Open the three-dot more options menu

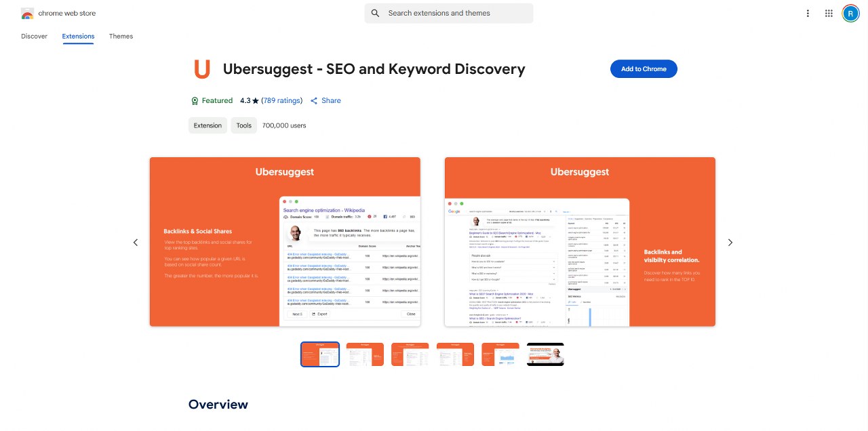coord(808,14)
